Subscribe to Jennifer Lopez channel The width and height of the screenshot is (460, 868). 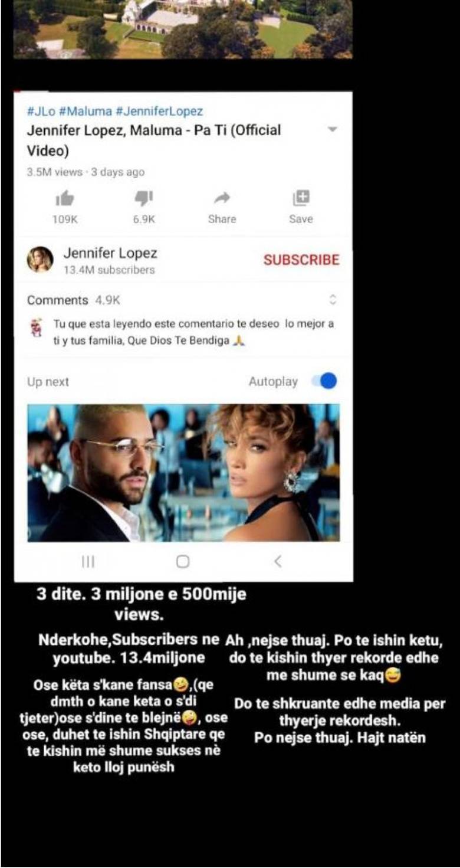tap(301, 260)
